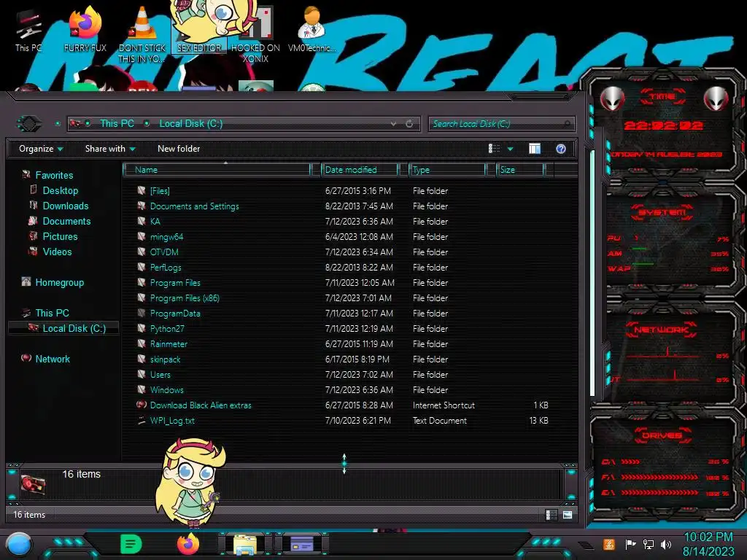Select Homegroup in the navigation pane
Viewport: 747px width, 560px height.
point(59,282)
